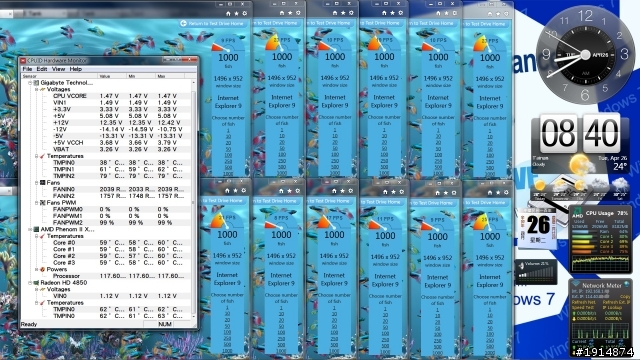Collapse the Powers node
The width and height of the screenshot is (640, 360).
click(x=36, y=269)
